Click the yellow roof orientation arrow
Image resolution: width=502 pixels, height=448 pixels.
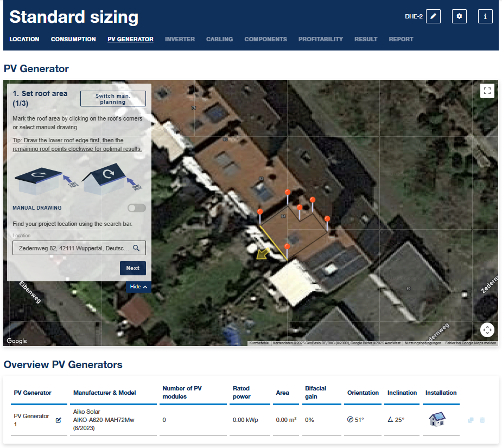point(263,254)
